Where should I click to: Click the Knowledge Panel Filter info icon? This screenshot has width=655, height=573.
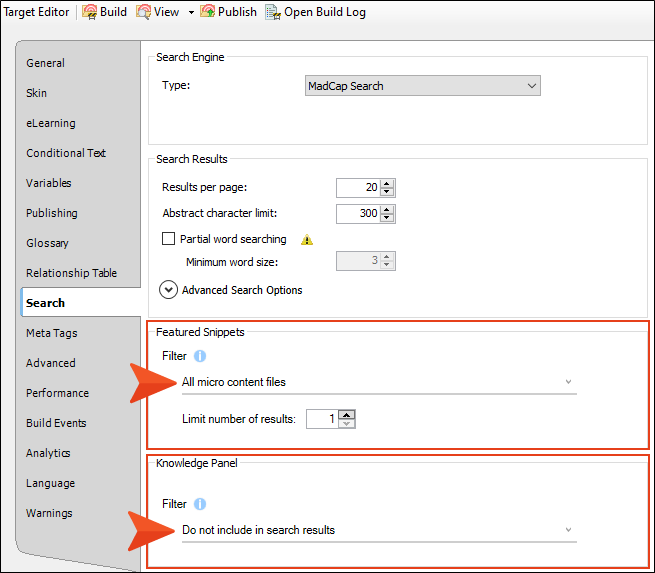[200, 504]
